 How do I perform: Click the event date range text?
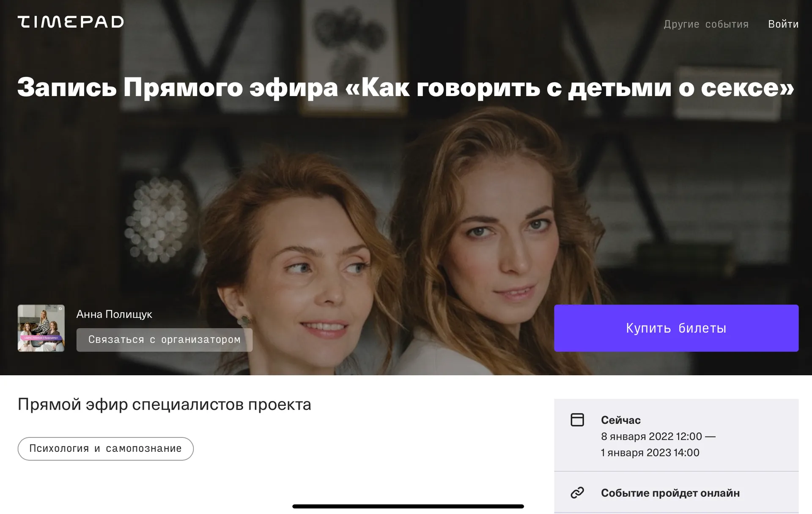pos(658,444)
